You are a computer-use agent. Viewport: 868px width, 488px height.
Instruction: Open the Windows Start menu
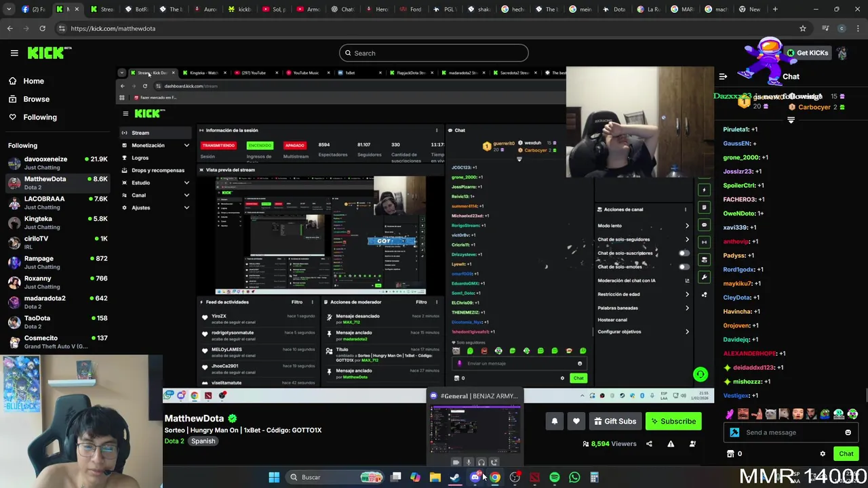pyautogui.click(x=274, y=477)
